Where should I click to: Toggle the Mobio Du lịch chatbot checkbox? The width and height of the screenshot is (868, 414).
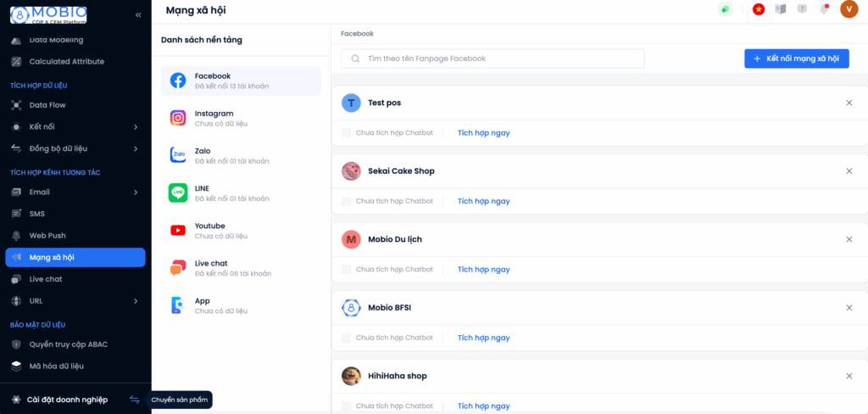coord(346,269)
